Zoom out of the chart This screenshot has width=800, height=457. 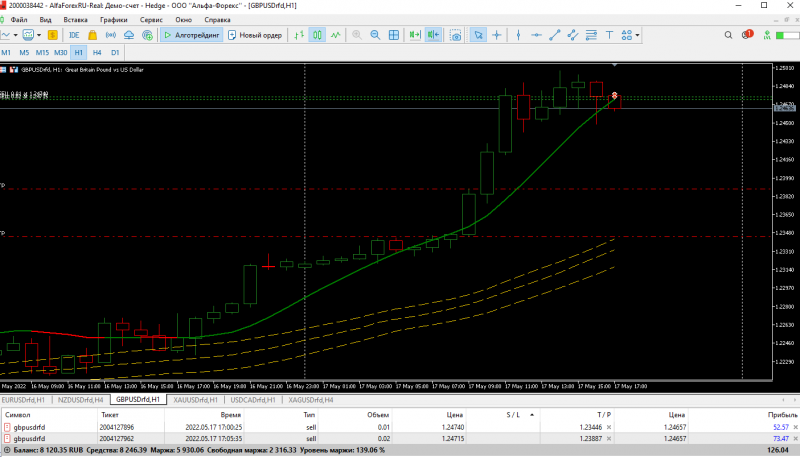coord(376,35)
